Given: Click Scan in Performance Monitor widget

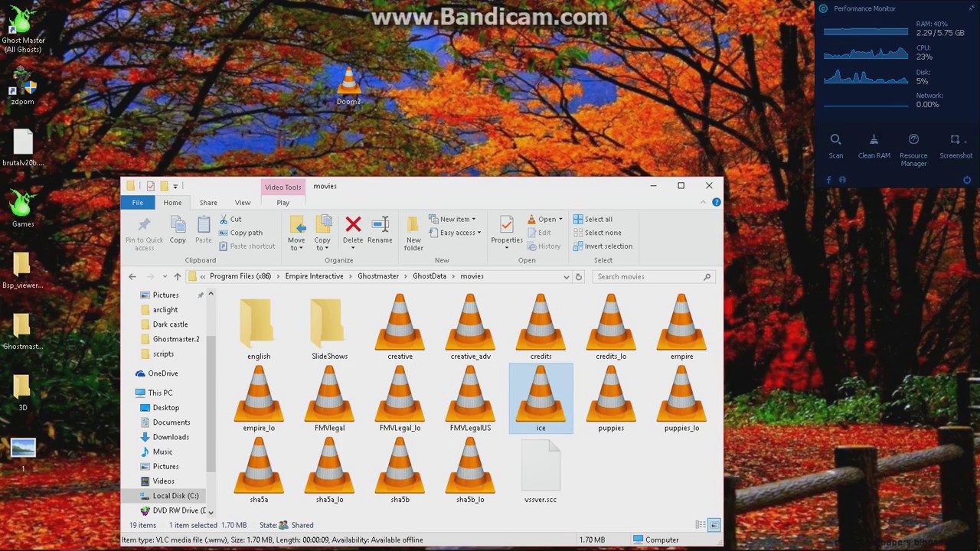Looking at the screenshot, I should pyautogui.click(x=836, y=146).
